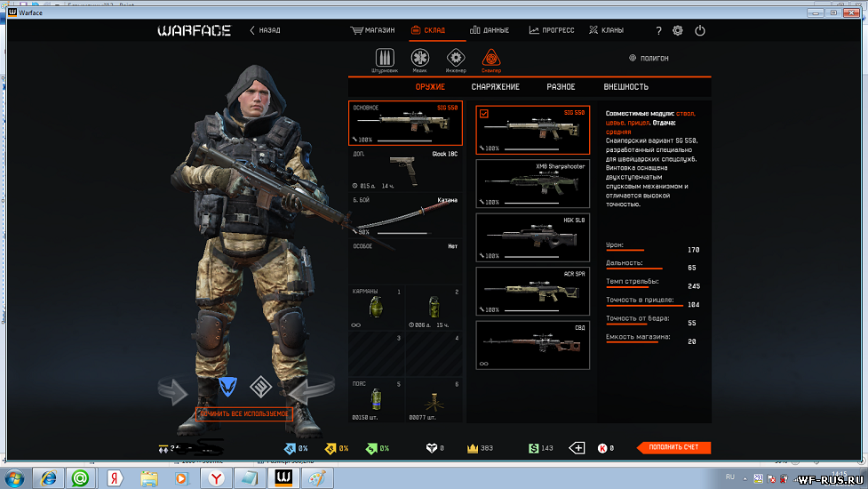Click the green booster percent icon

371,448
